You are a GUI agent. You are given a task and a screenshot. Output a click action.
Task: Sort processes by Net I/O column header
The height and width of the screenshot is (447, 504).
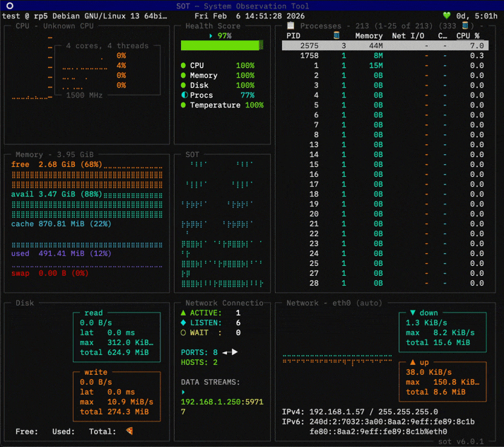(408, 35)
